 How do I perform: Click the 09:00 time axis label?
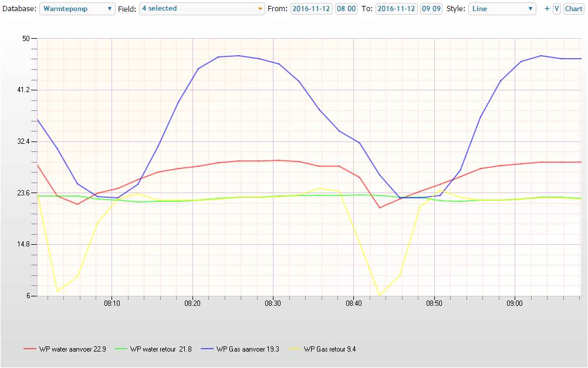[515, 303]
